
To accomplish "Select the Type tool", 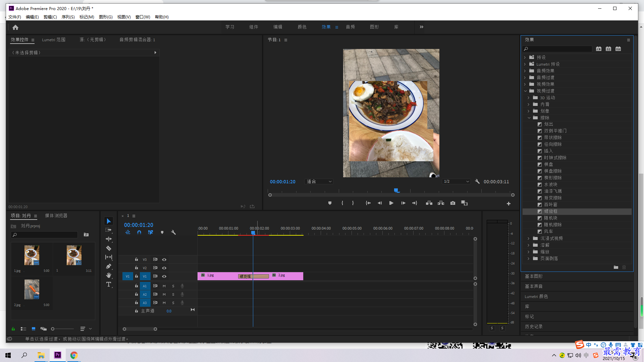I will 109,285.
